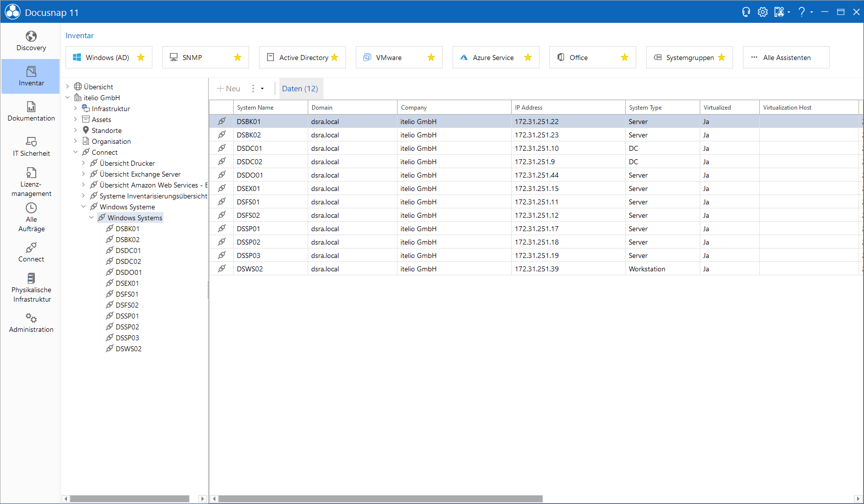Open the three-dot more options dropdown
The height and width of the screenshot is (504, 864).
point(257,89)
